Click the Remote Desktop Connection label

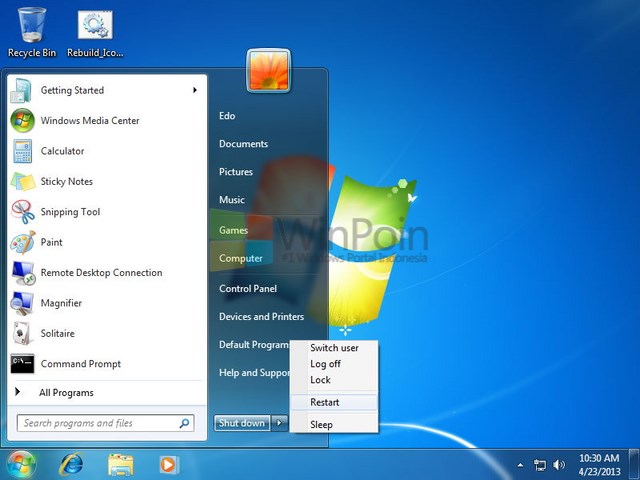(101, 273)
